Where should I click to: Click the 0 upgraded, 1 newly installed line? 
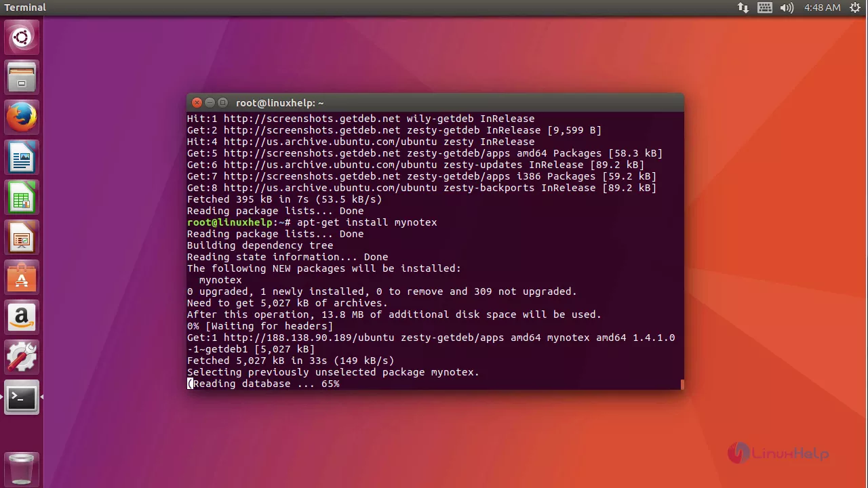click(x=382, y=291)
